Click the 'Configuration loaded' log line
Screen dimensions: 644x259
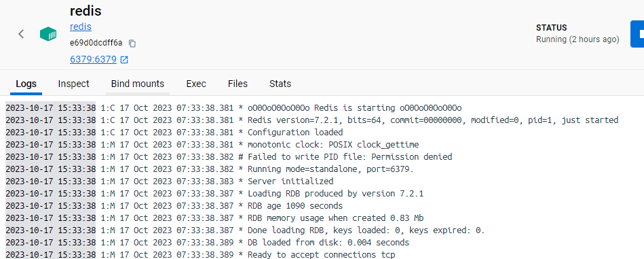pos(174,133)
